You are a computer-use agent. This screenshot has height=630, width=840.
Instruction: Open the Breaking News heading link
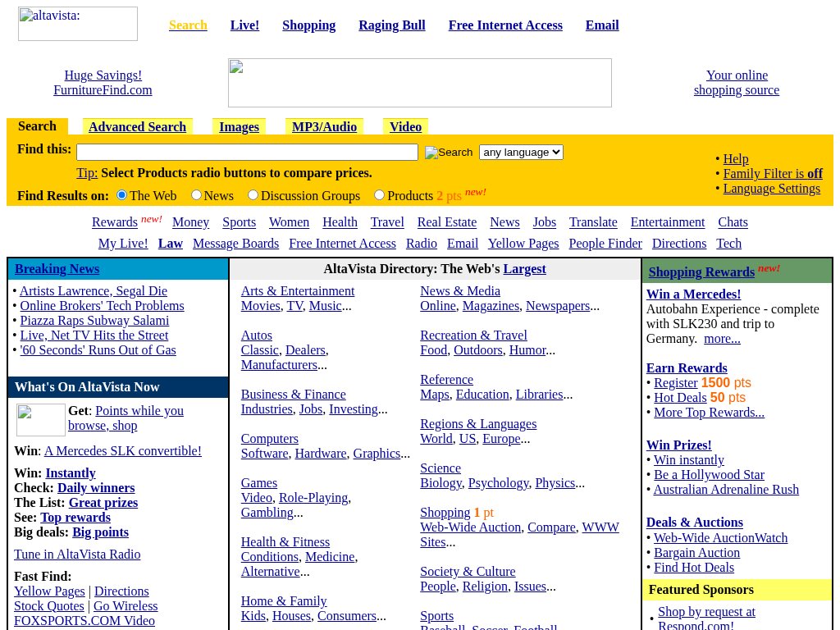pyautogui.click(x=57, y=269)
